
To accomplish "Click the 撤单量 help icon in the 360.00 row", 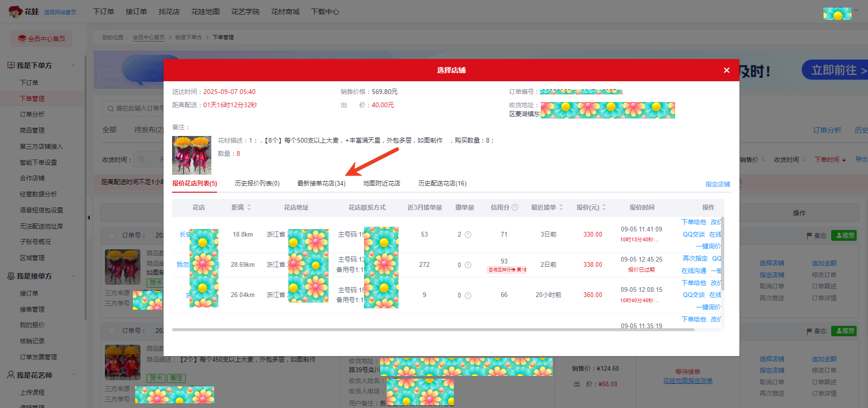I will [468, 296].
